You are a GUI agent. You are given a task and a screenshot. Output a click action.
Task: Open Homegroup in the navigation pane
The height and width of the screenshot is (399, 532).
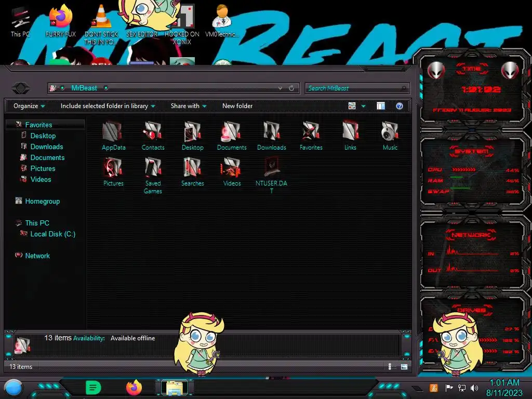pyautogui.click(x=43, y=201)
